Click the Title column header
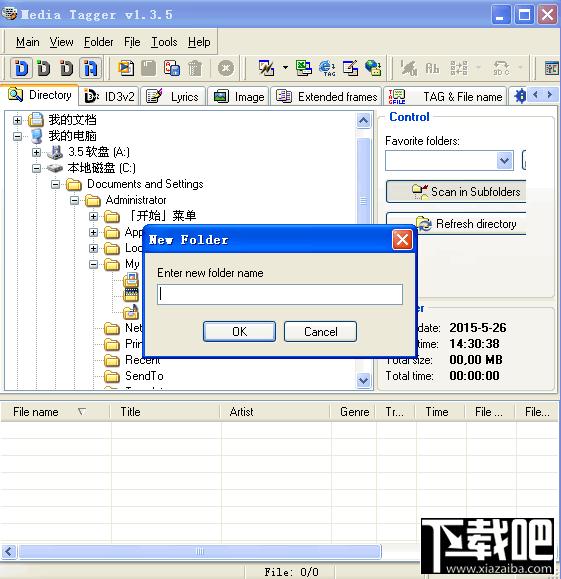 click(165, 412)
